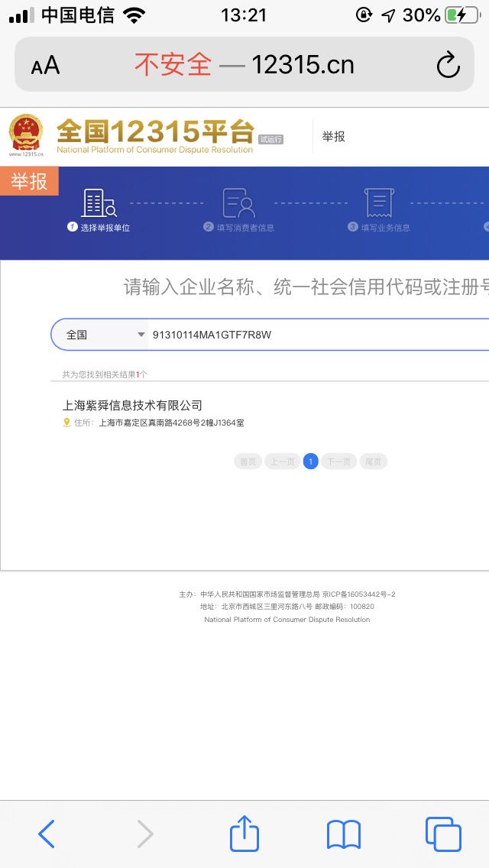This screenshot has height=868, width=489.
Task: Click the business info receipt step icon
Action: pyautogui.click(x=379, y=203)
